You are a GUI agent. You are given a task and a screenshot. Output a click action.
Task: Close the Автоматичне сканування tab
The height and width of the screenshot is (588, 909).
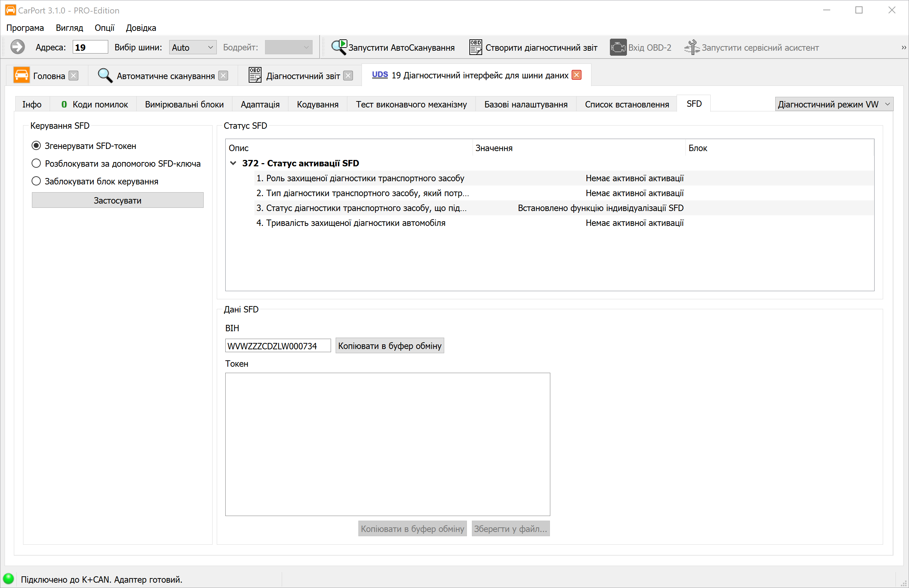pos(223,76)
